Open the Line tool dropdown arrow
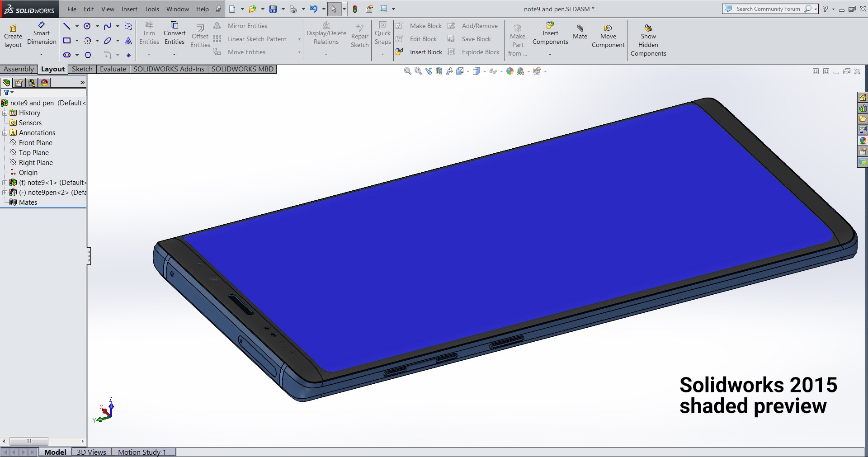868x457 pixels. 77,26
